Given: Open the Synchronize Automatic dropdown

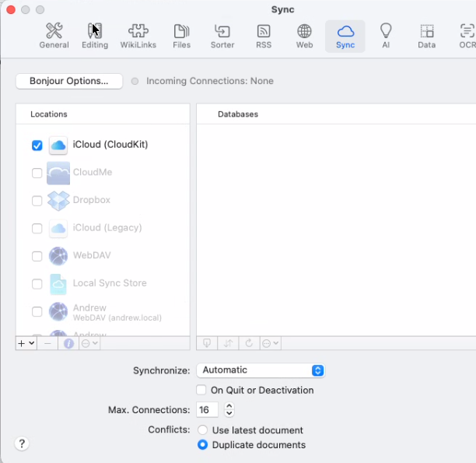Looking at the screenshot, I should [x=260, y=370].
